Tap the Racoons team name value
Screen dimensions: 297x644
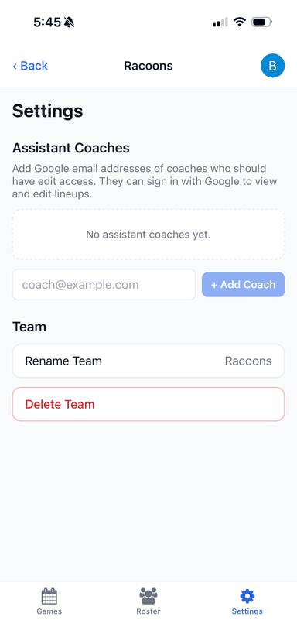pos(248,361)
